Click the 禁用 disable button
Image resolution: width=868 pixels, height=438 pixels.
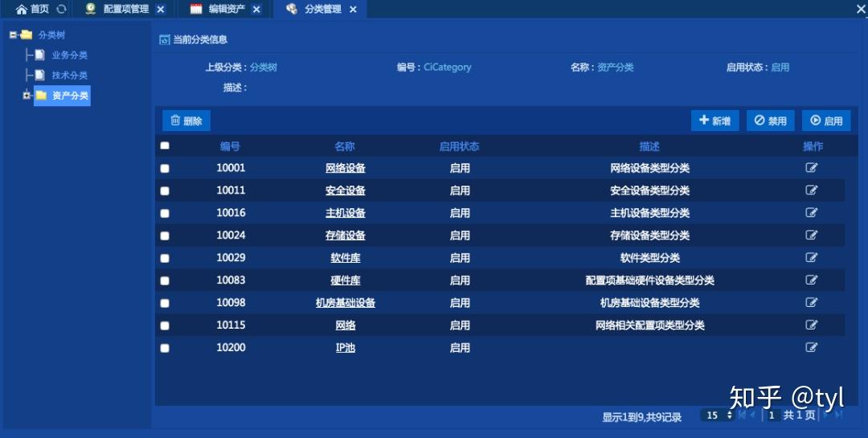click(771, 121)
